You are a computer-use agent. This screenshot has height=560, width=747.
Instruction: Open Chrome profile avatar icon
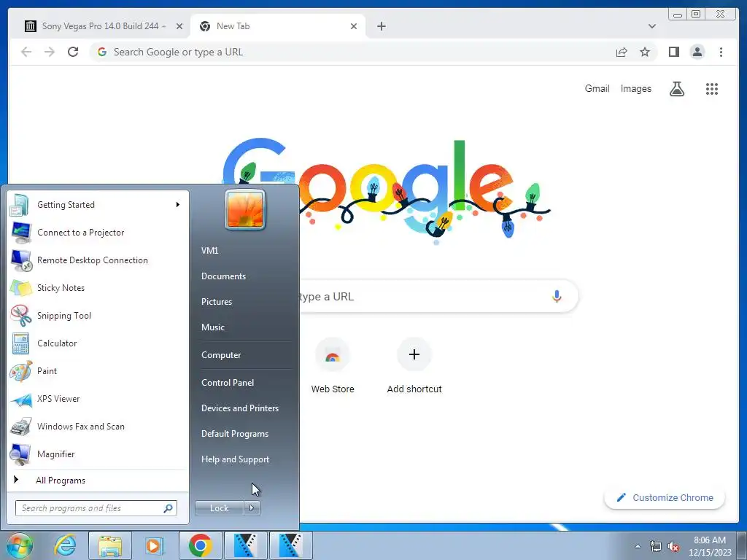coord(697,52)
